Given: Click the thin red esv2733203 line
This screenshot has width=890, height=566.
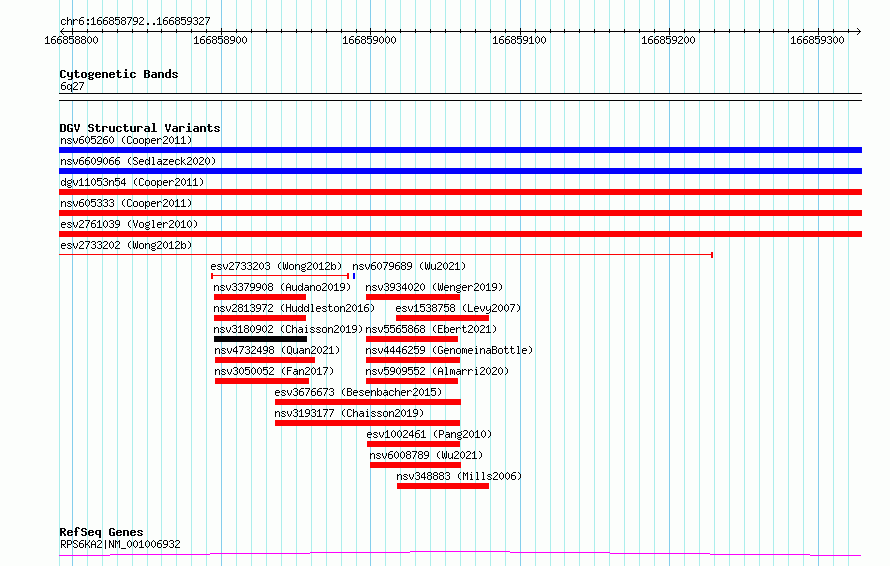Looking at the screenshot, I should [280, 276].
